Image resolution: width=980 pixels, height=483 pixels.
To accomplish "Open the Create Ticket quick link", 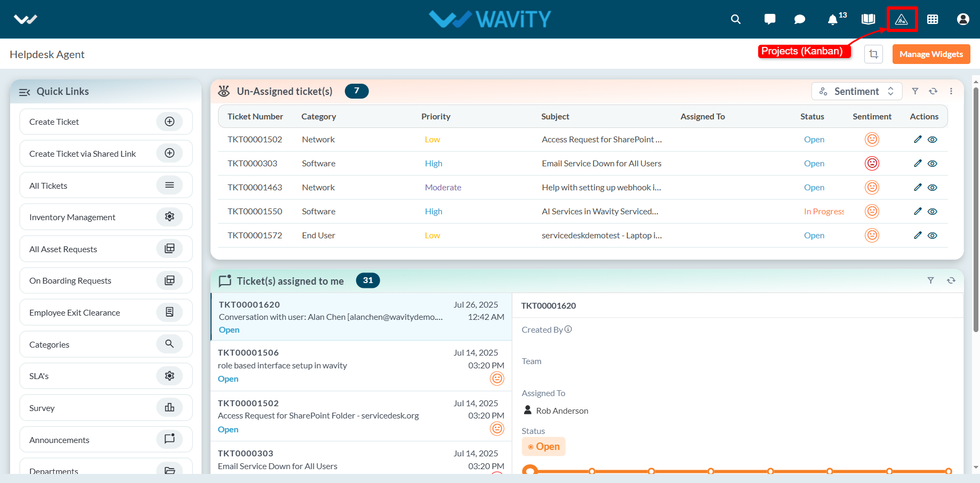I will pos(106,122).
